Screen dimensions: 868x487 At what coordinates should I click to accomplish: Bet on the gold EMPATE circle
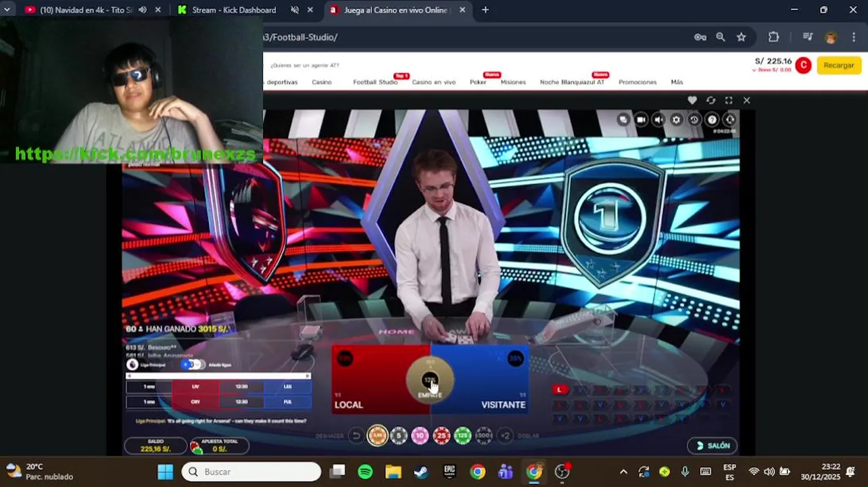point(429,379)
